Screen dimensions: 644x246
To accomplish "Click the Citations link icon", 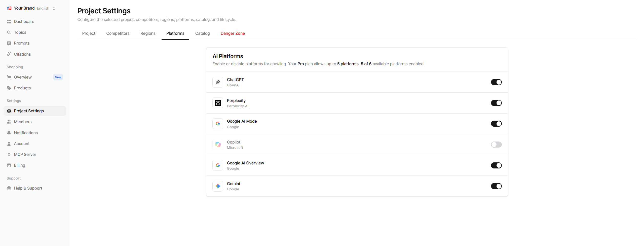I will 9,54.
